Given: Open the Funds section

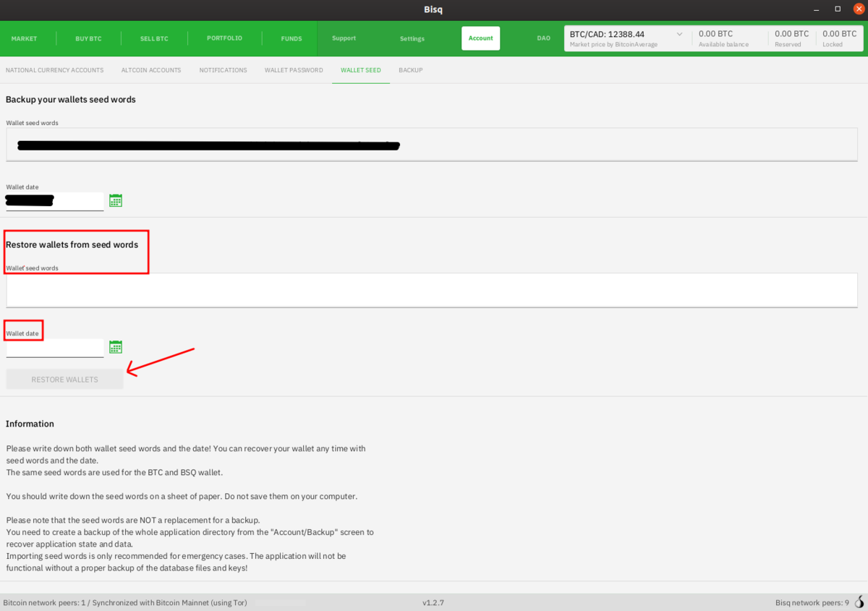Looking at the screenshot, I should 292,38.
